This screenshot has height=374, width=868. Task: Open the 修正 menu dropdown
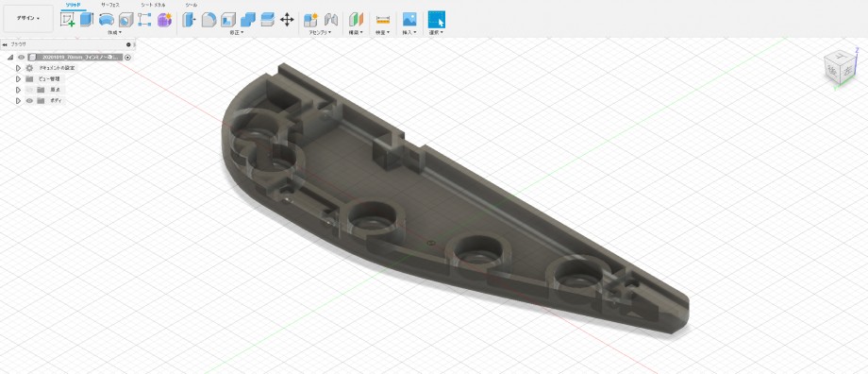237,33
